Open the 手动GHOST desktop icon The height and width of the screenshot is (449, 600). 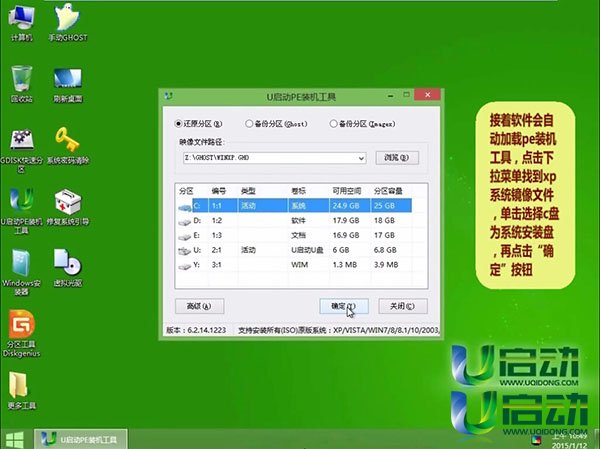pos(67,20)
